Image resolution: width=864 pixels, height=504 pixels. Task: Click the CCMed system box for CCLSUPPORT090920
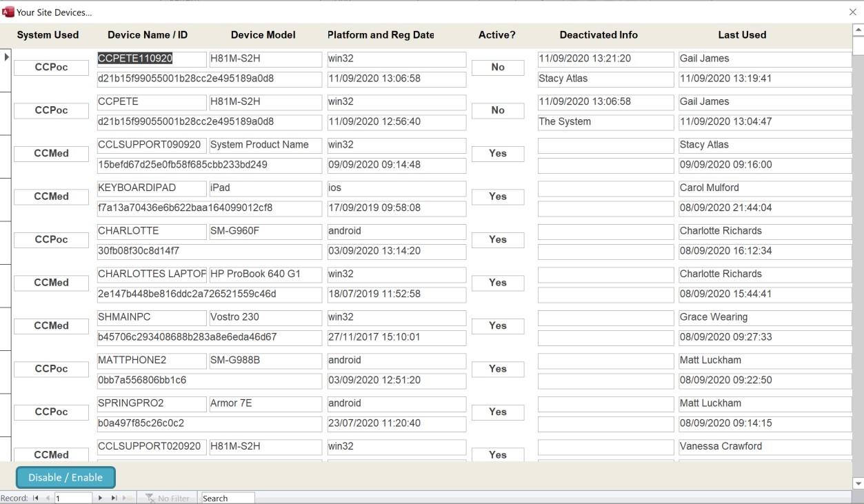[x=52, y=154]
